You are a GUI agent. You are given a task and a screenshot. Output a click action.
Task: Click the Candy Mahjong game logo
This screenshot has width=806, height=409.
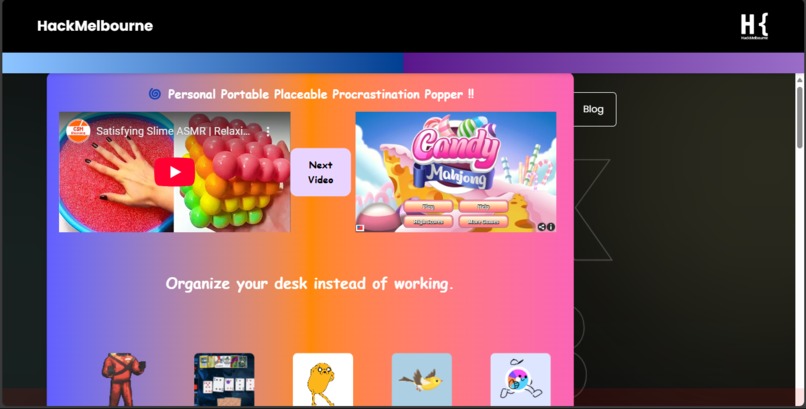coord(455,154)
